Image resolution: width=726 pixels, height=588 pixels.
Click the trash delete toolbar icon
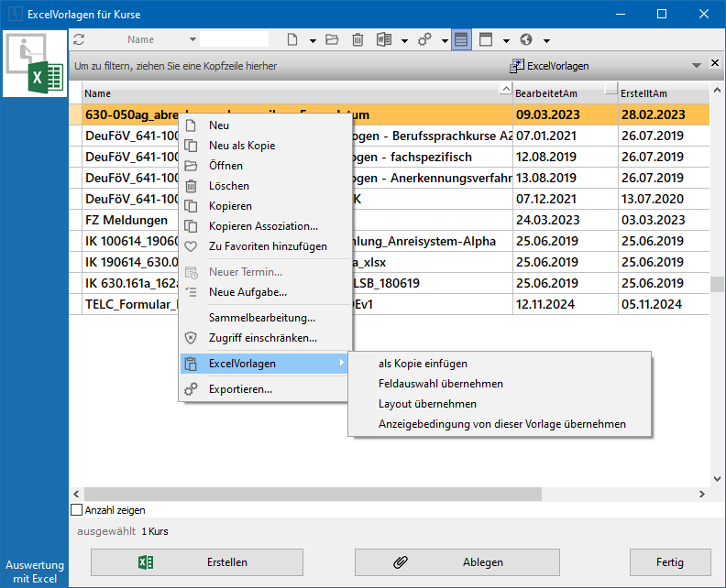(x=357, y=39)
